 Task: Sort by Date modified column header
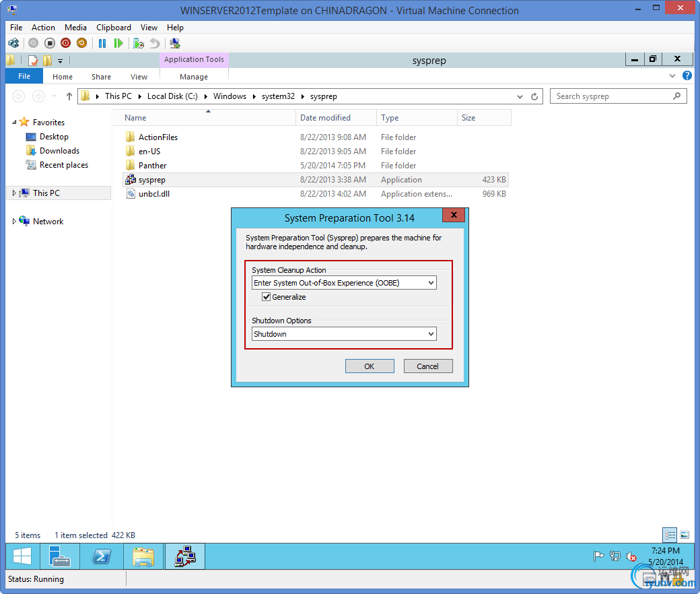pos(336,117)
